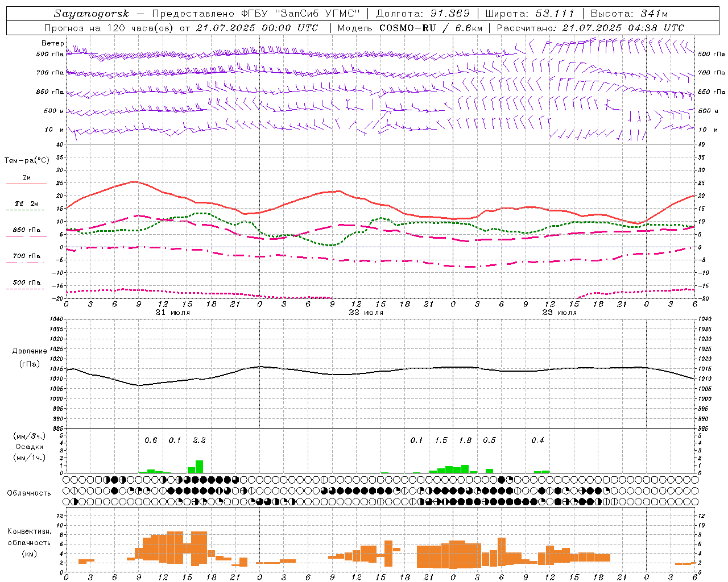This screenshot has width=728, height=582.
Task: Click the '500 м' wind level label on left
Action: click(x=53, y=111)
